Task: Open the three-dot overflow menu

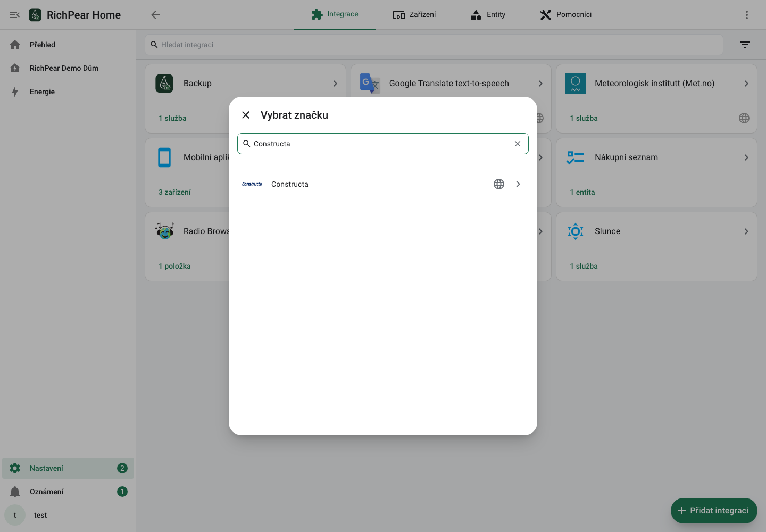Action: click(x=747, y=15)
